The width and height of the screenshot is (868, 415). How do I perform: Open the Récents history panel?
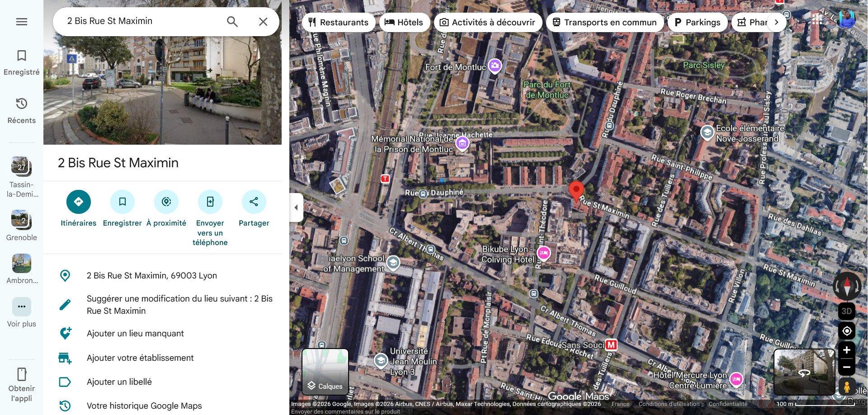pyautogui.click(x=22, y=110)
